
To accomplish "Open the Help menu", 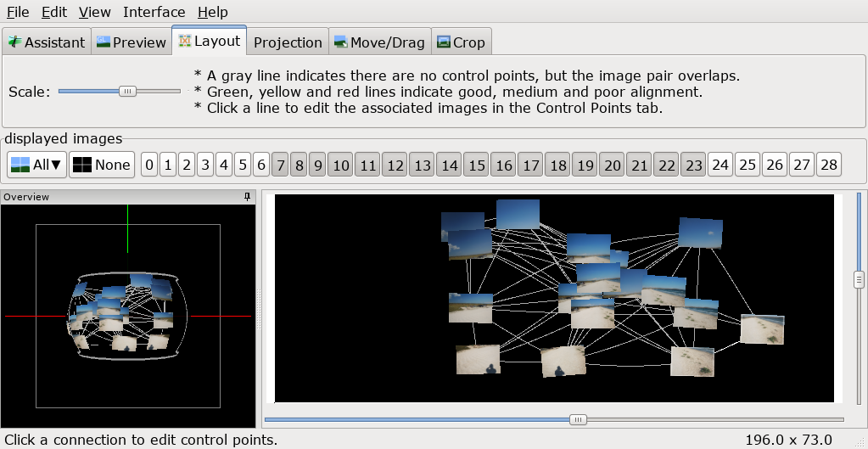I will tap(213, 12).
